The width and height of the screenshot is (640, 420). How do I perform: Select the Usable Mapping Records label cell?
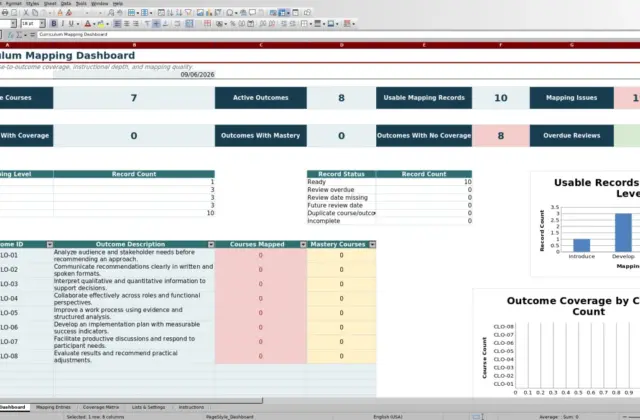424,98
